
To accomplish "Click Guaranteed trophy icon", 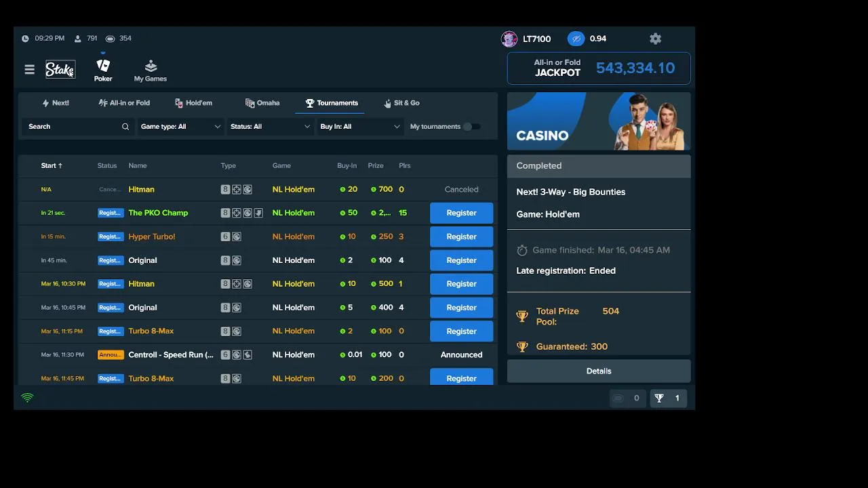I will [x=522, y=346].
